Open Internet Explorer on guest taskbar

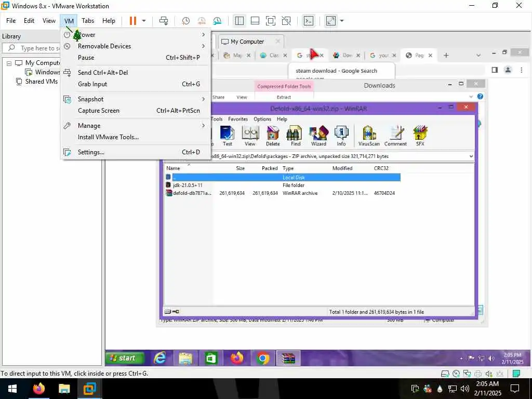tap(159, 358)
